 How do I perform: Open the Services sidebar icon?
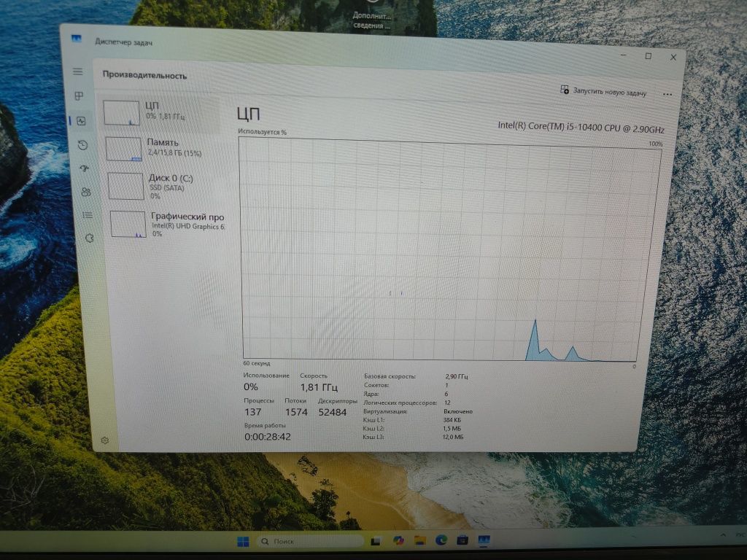point(89,238)
